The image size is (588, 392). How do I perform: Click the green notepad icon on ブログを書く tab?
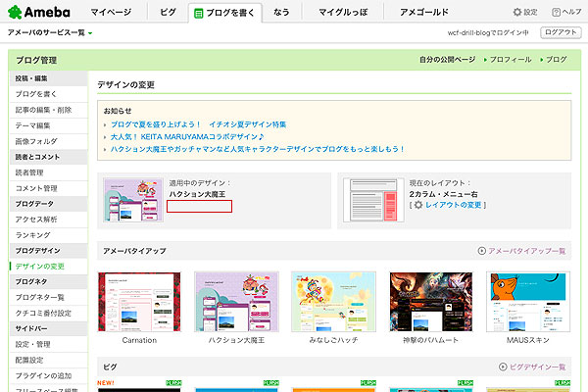click(x=198, y=14)
